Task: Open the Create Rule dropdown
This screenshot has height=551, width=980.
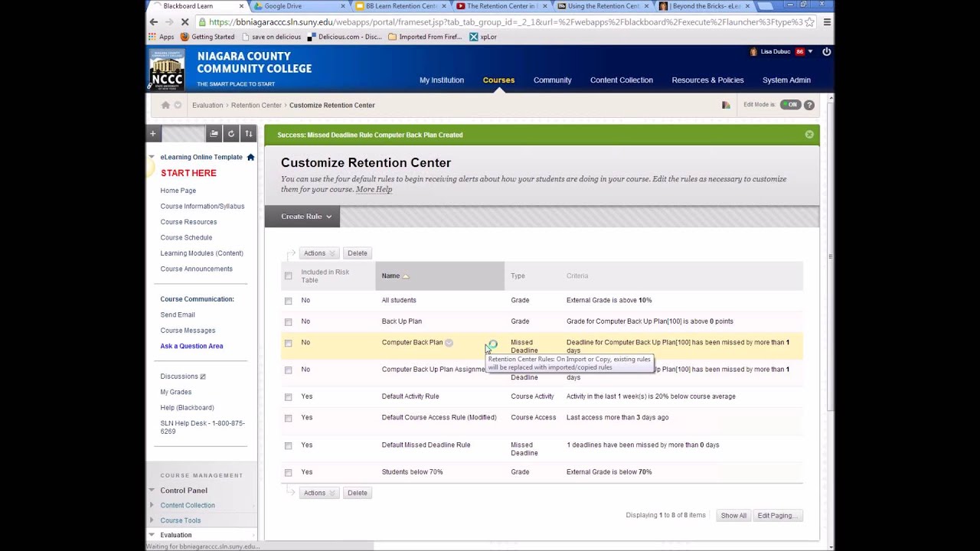Action: (x=302, y=217)
